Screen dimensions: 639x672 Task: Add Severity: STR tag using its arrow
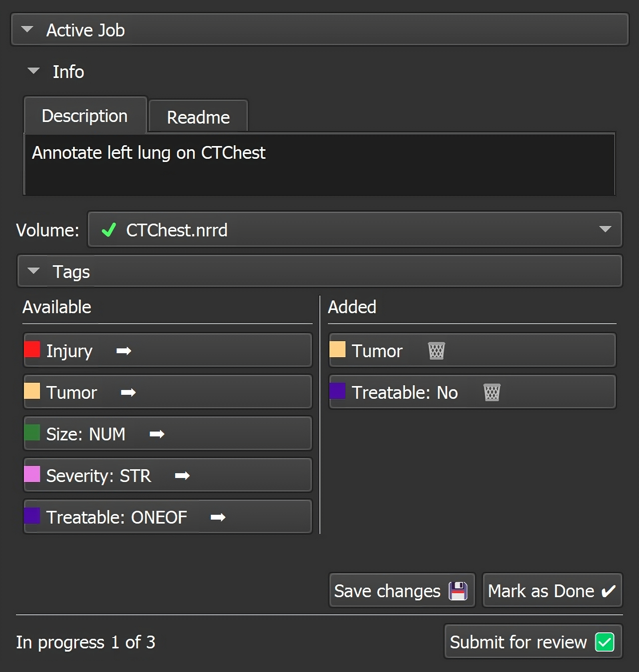(182, 476)
